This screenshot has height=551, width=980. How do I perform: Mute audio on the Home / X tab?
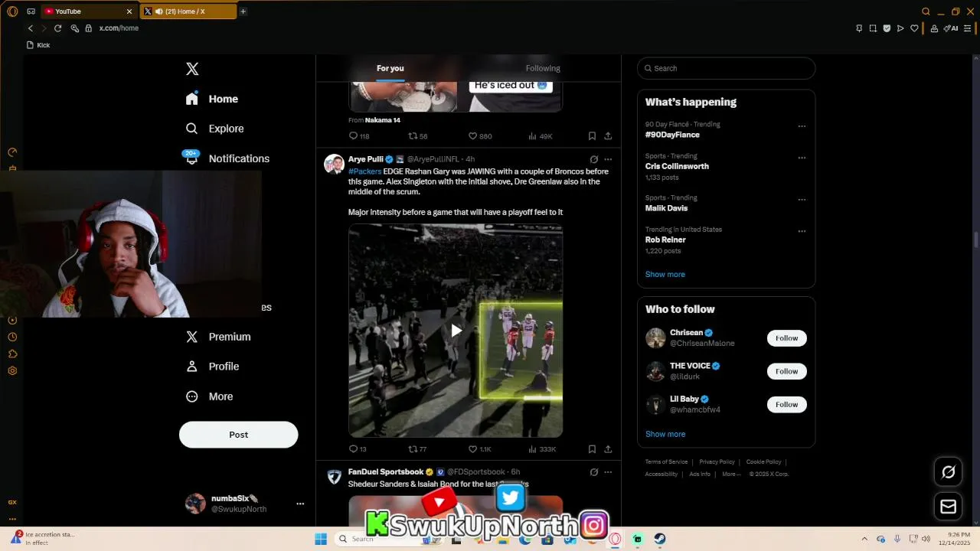158,11
